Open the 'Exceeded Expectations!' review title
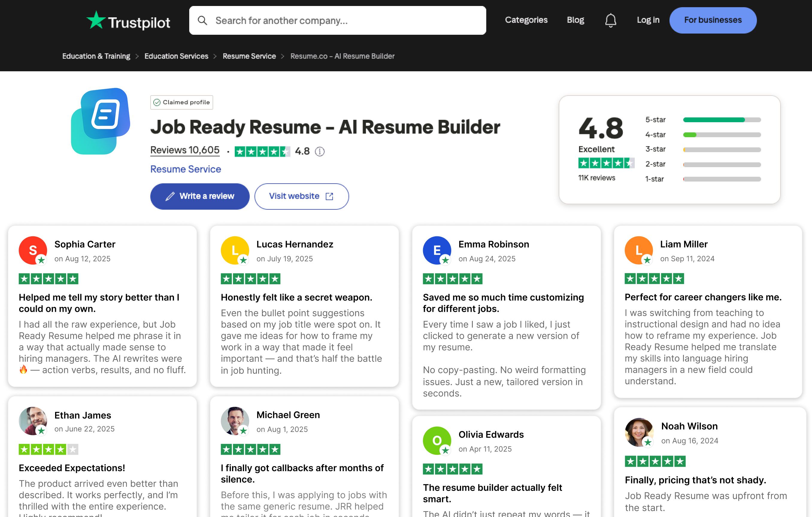 tap(72, 468)
